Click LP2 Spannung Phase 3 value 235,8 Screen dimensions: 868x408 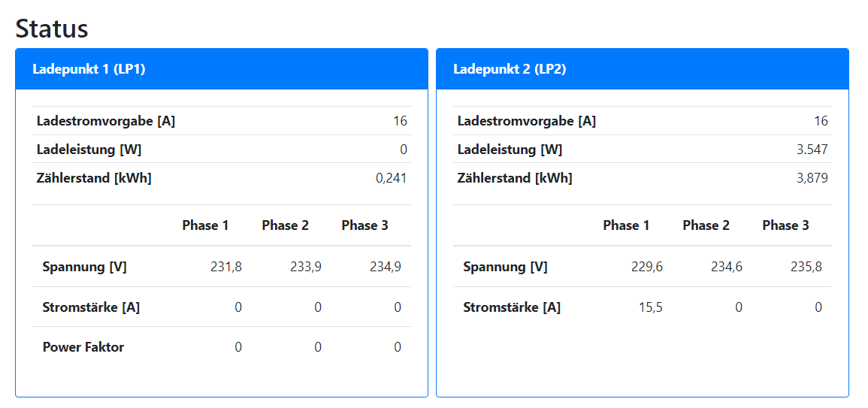click(x=806, y=267)
